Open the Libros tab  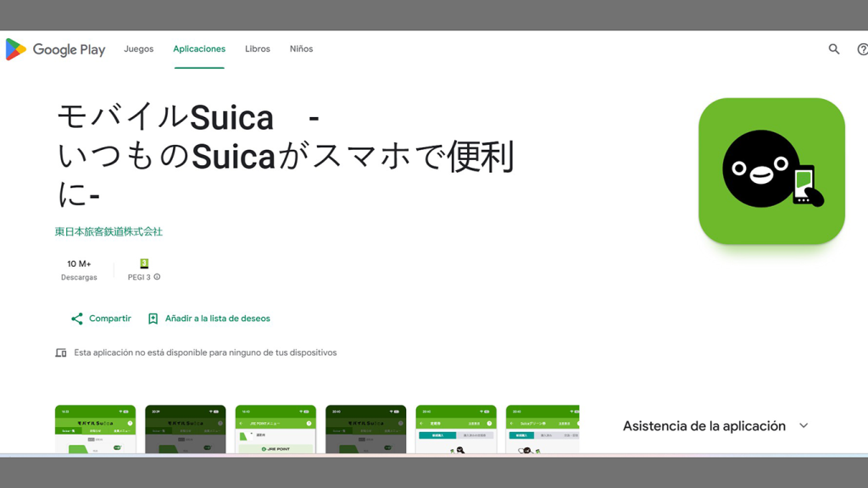click(258, 48)
